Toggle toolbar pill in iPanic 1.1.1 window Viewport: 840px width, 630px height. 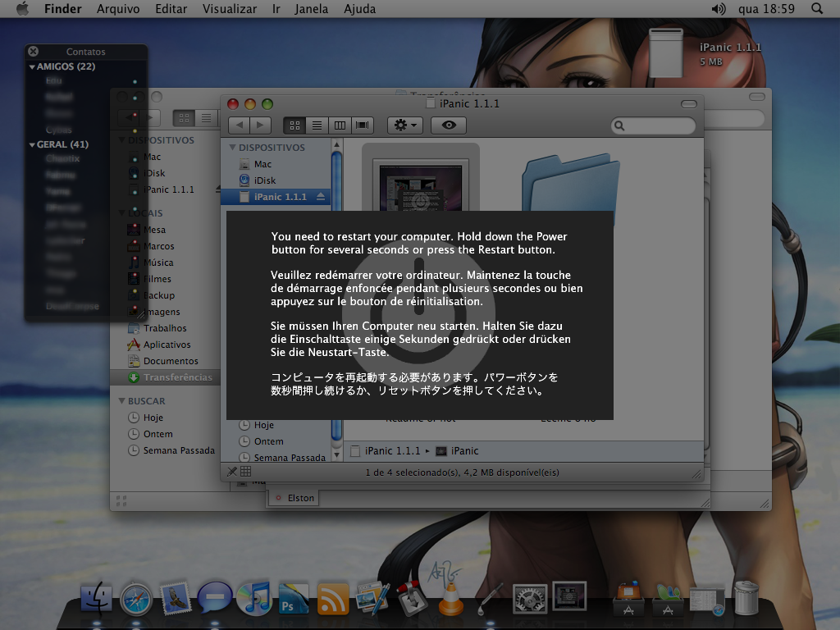point(688,104)
